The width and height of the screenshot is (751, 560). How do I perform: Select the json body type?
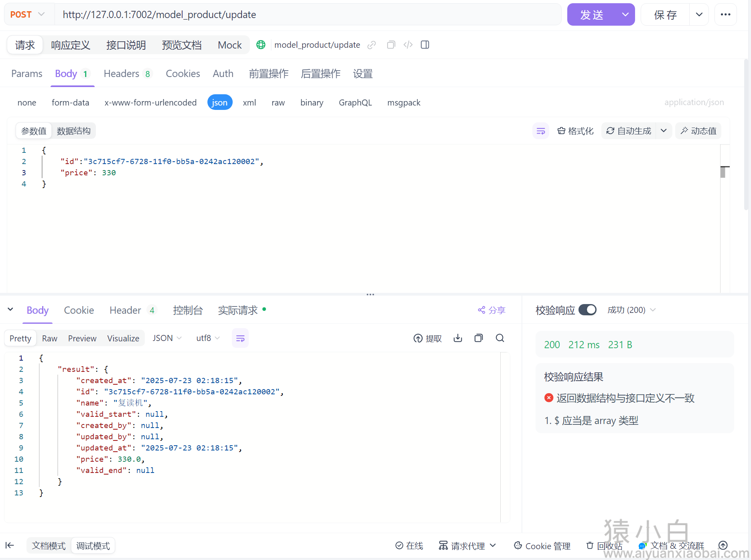pos(219,103)
